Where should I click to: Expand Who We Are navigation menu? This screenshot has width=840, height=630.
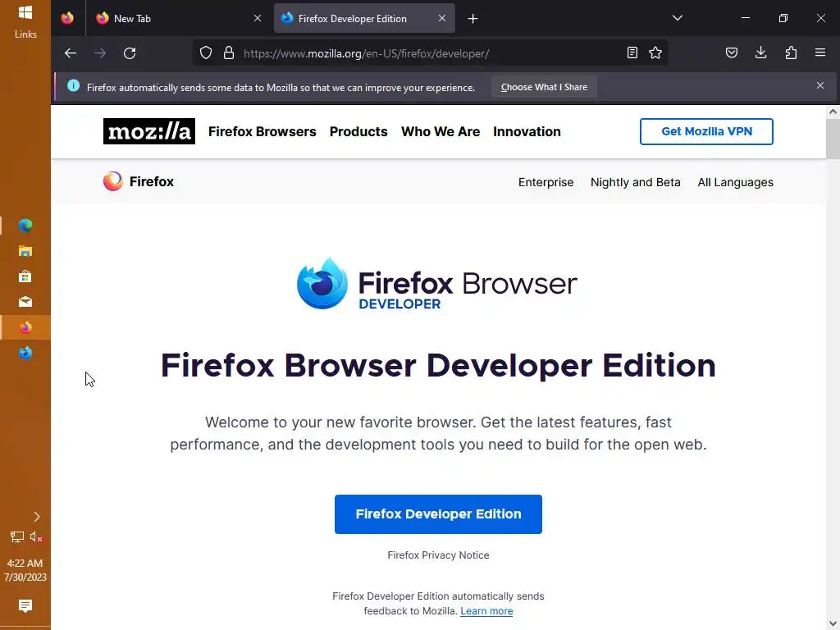441,132
